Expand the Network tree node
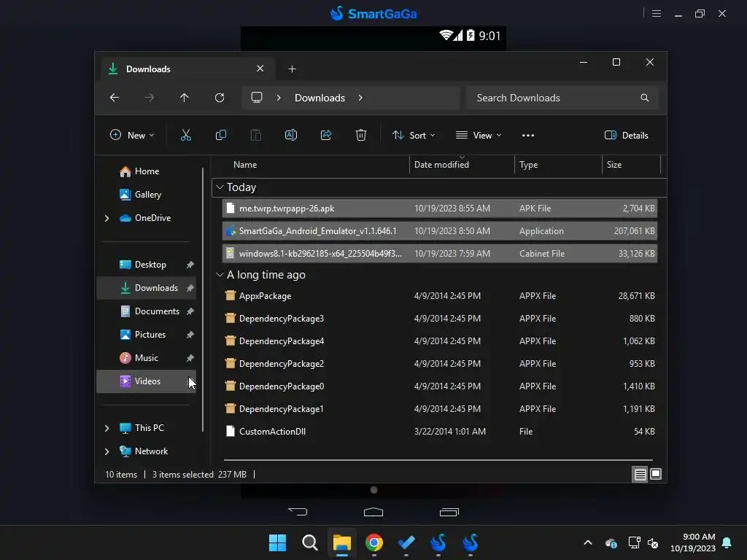This screenshot has width=747, height=560. 107,451
